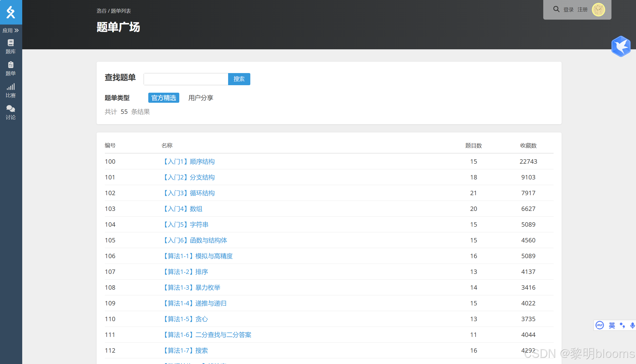Open the Luogu logo home icon
This screenshot has height=364, width=636.
click(x=11, y=12)
